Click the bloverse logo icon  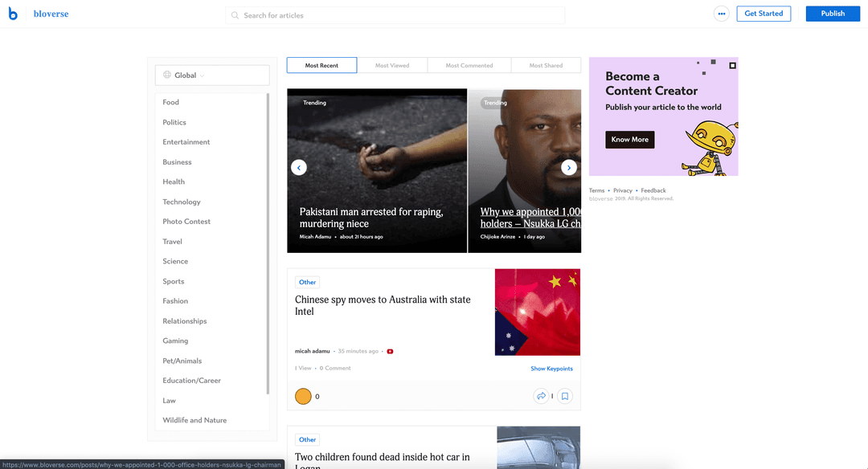[x=12, y=14]
